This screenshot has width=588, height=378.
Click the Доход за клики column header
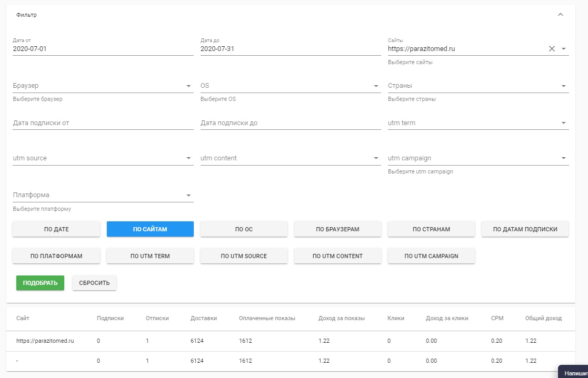click(x=447, y=318)
